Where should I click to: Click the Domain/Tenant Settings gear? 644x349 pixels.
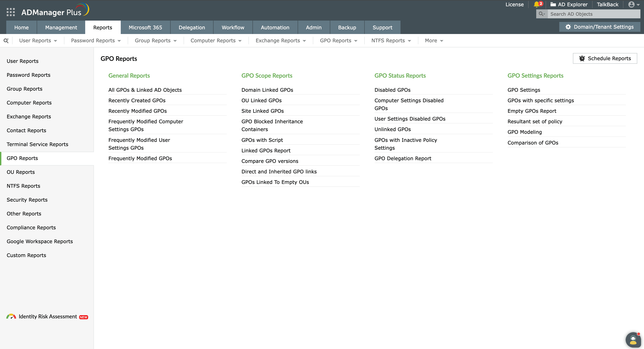[x=568, y=27]
